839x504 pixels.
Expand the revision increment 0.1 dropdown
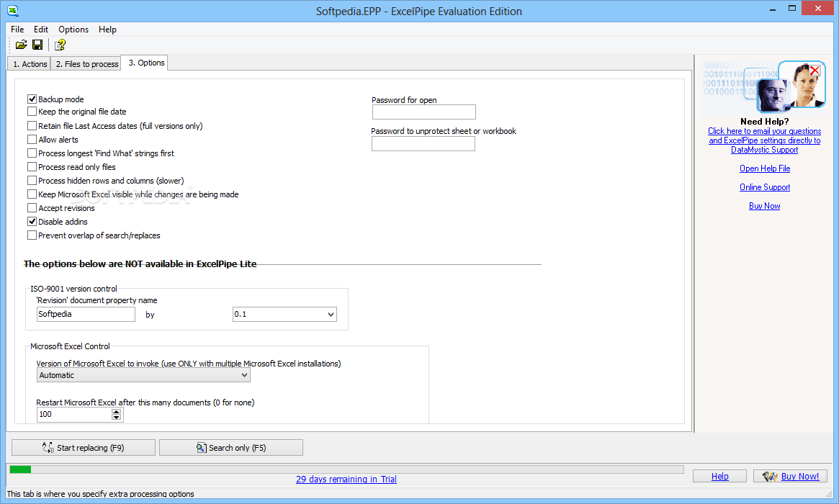(331, 315)
